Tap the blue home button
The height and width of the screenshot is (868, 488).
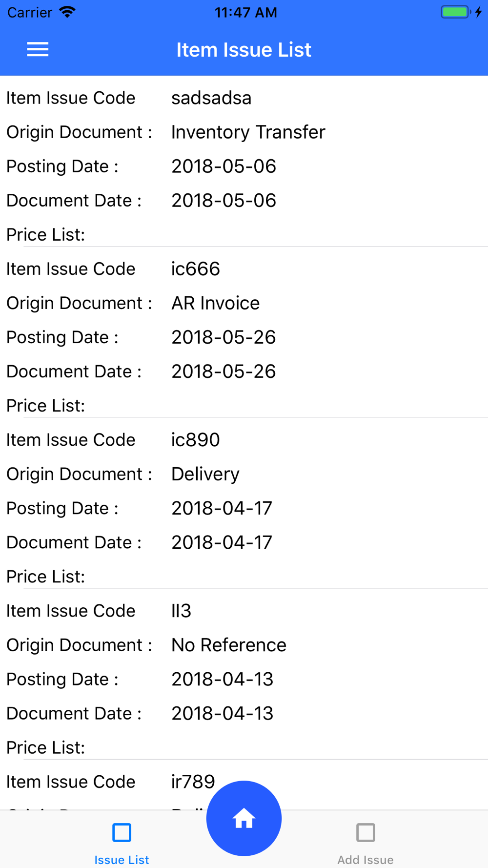(x=244, y=818)
